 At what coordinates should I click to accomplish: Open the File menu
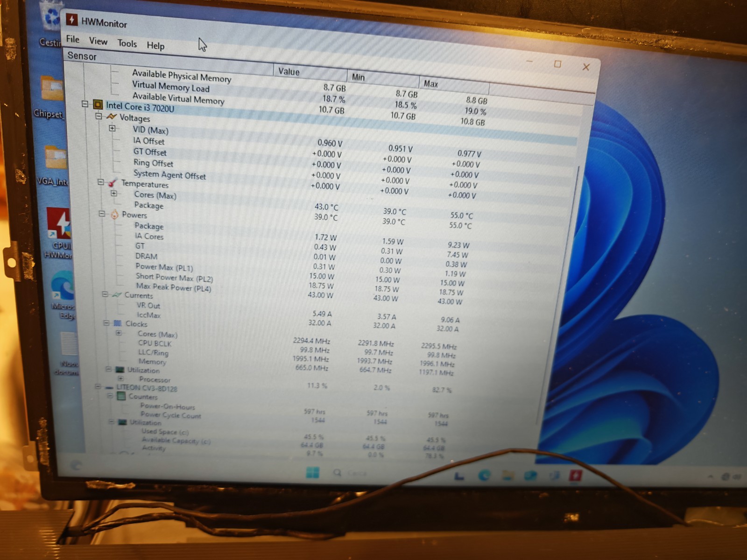[72, 39]
